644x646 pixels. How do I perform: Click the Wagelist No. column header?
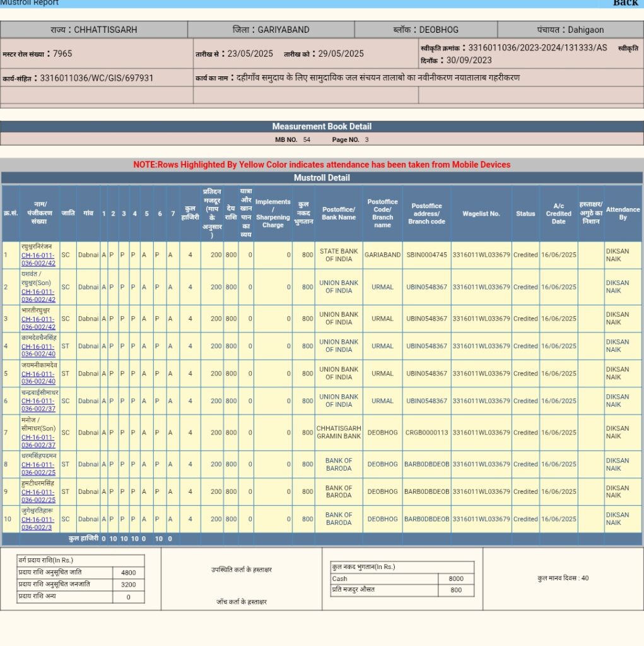pyautogui.click(x=481, y=214)
